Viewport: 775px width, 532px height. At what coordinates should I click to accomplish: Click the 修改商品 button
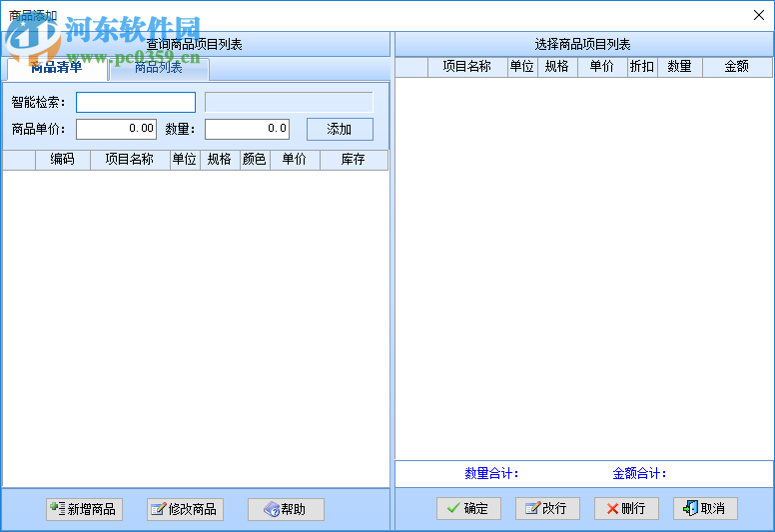point(186,509)
